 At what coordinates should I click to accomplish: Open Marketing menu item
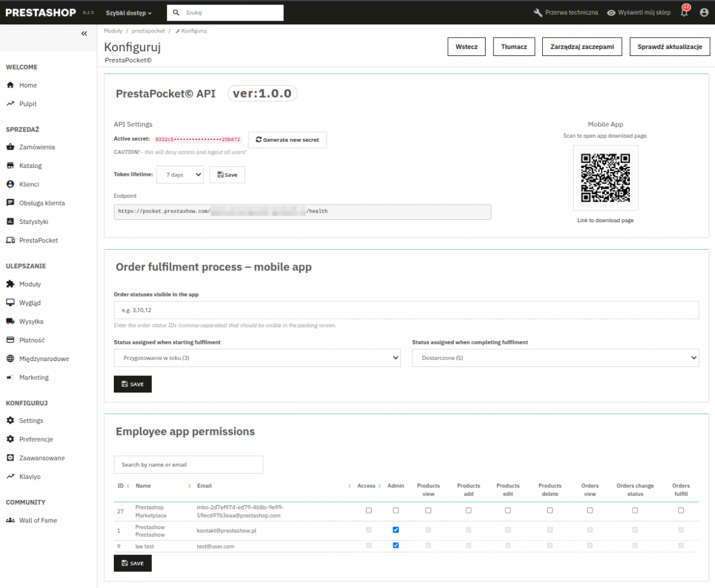(x=34, y=378)
